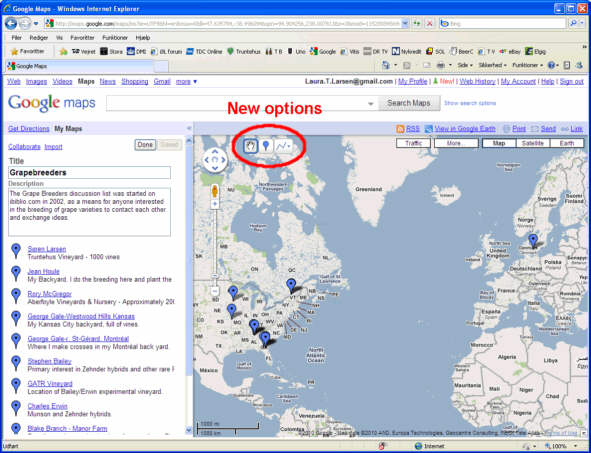Open the address bar dropdown arrow

point(405,23)
